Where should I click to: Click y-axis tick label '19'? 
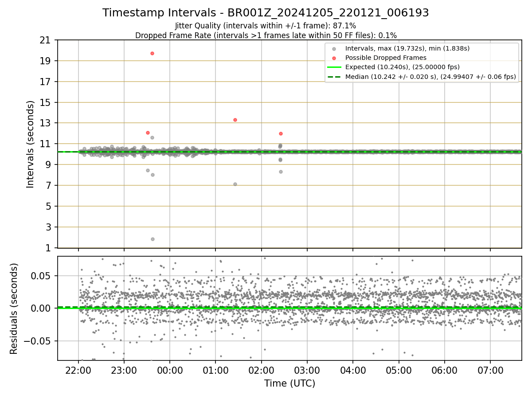pos(45,61)
